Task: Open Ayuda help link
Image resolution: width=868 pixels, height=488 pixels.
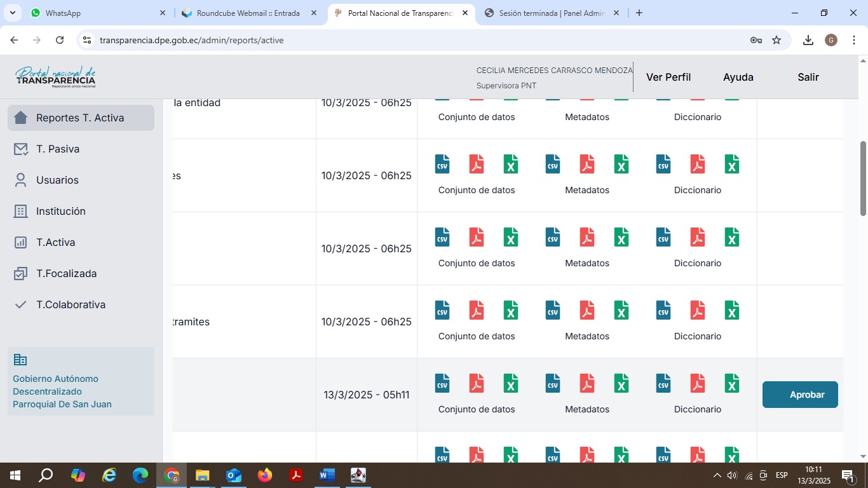Action: 738,77
